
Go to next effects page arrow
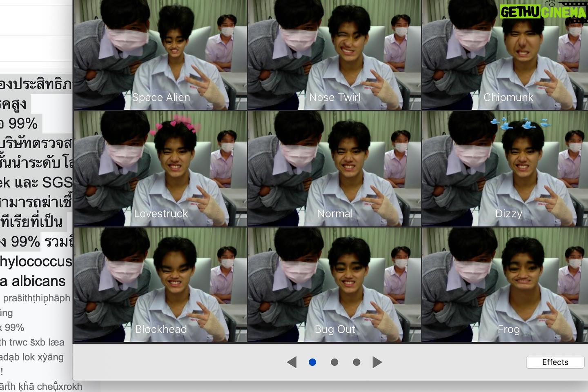(377, 362)
